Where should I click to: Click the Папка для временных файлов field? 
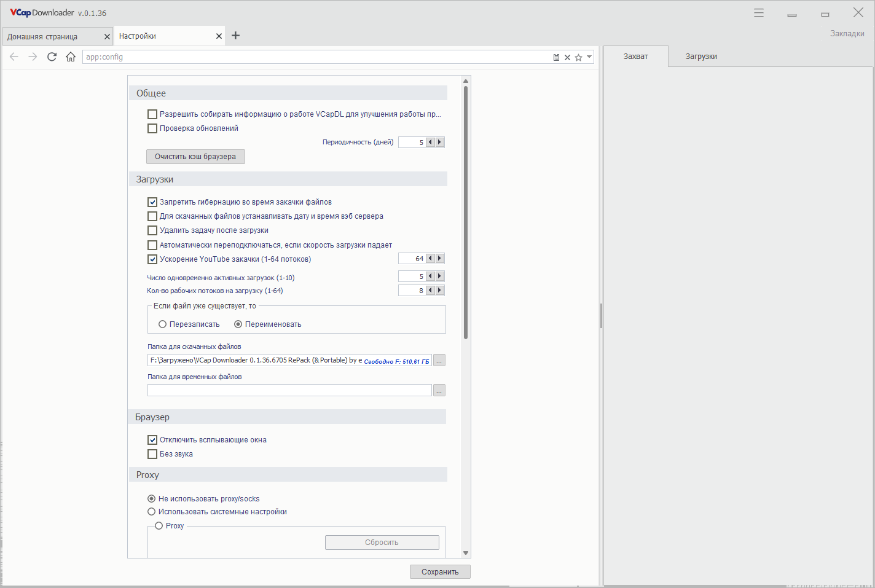[x=289, y=390]
